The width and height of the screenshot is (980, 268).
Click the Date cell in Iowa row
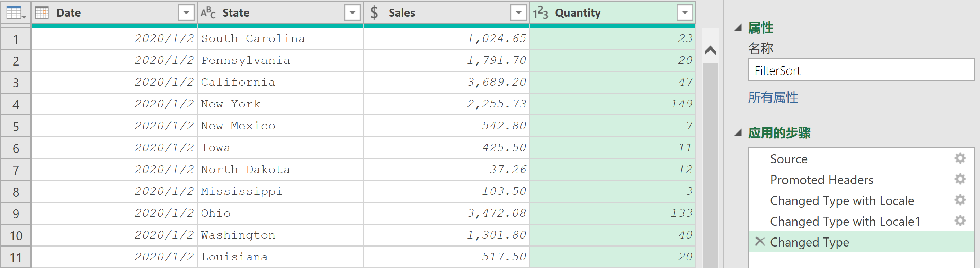click(114, 148)
